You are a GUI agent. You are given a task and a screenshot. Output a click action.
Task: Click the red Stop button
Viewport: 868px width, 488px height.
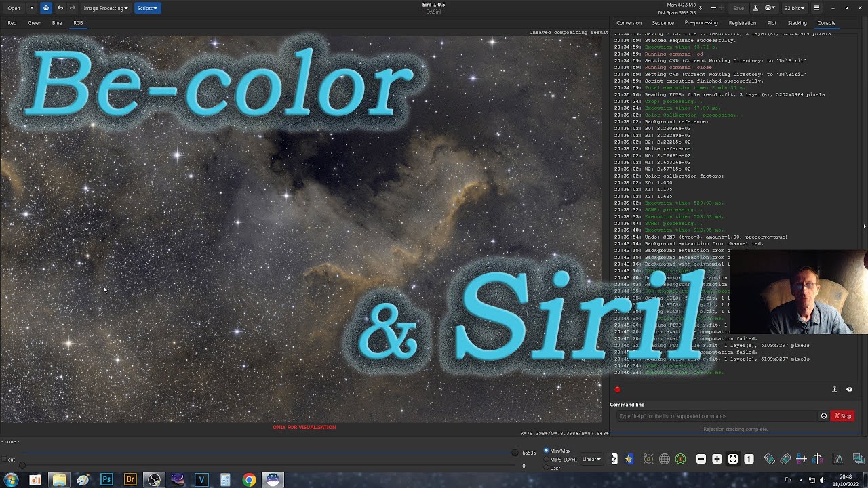click(x=842, y=416)
